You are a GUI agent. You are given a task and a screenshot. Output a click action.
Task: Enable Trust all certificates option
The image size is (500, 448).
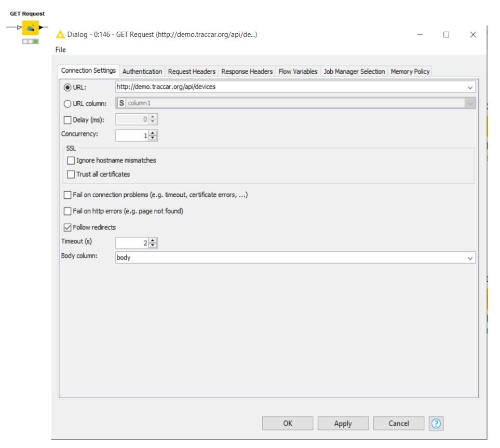[x=71, y=174]
